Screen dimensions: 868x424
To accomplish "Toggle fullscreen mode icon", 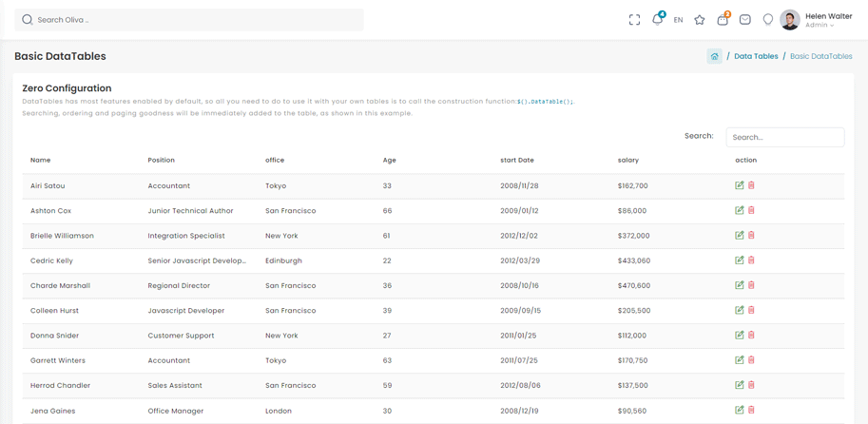I will [x=634, y=20].
